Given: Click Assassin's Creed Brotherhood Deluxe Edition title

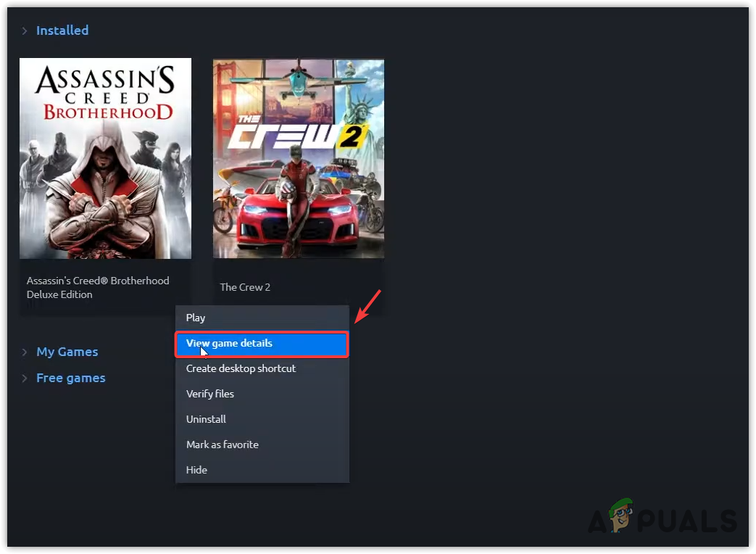Looking at the screenshot, I should [x=98, y=287].
